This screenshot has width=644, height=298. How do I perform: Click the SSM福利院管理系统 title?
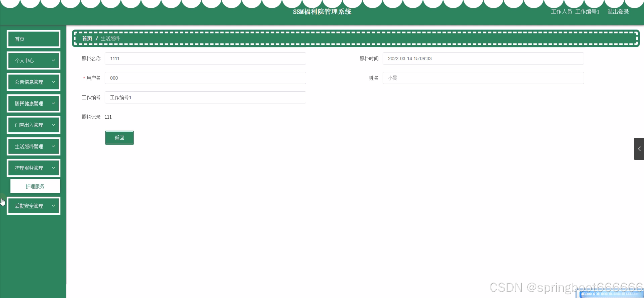[322, 12]
